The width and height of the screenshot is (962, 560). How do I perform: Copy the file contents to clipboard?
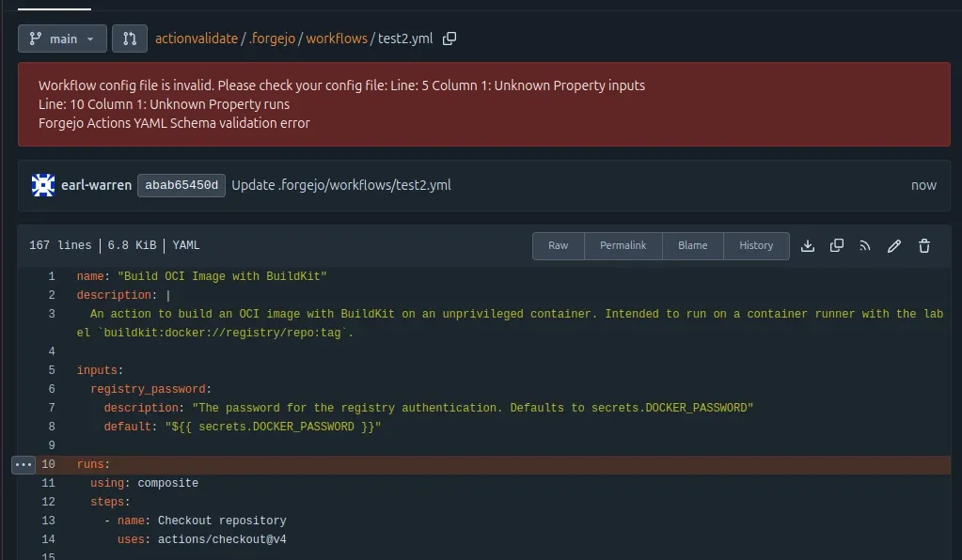(x=836, y=245)
